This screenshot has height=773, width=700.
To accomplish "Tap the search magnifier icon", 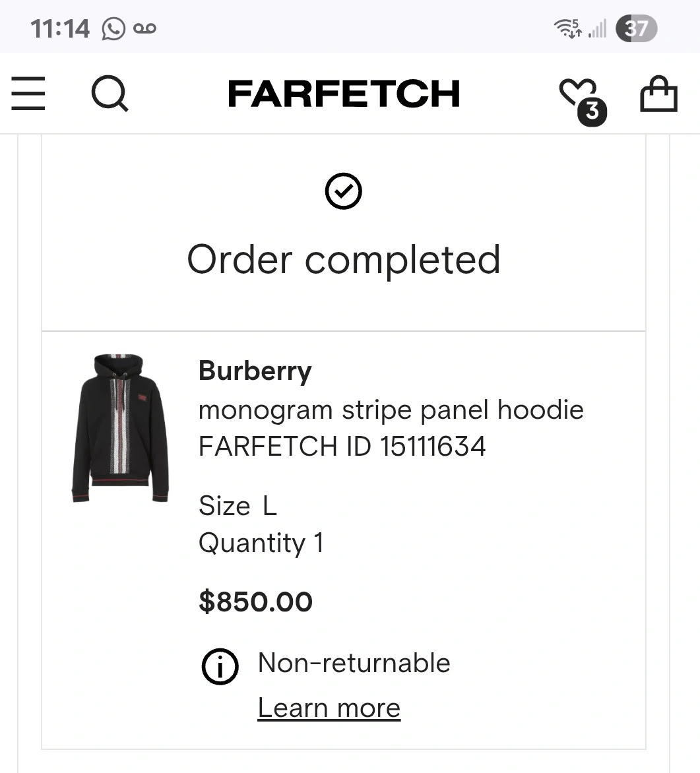I will 110,93.
